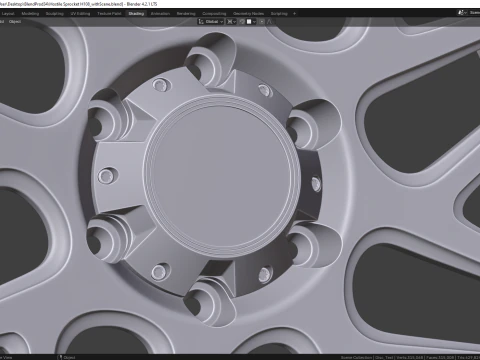Open the UV Editing workspace tab
Image resolution: width=480 pixels, height=360 pixels.
coord(80,14)
